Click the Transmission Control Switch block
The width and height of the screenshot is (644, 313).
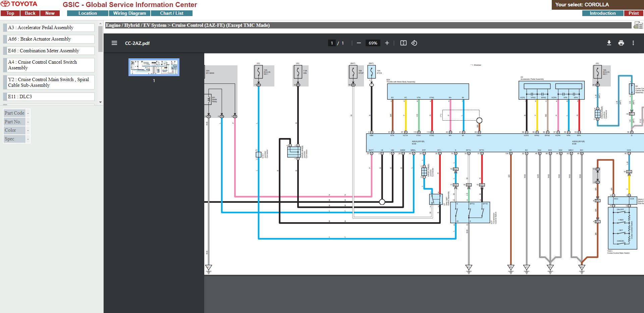pos(470,212)
